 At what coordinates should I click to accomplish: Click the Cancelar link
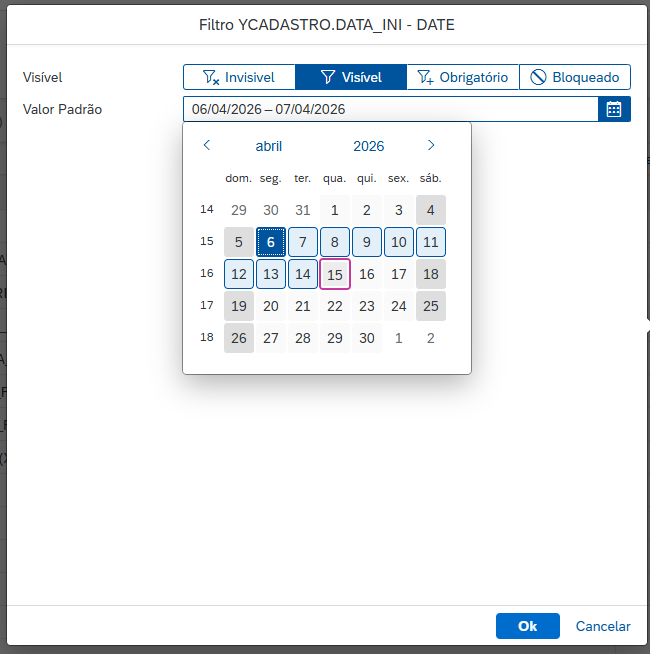603,626
